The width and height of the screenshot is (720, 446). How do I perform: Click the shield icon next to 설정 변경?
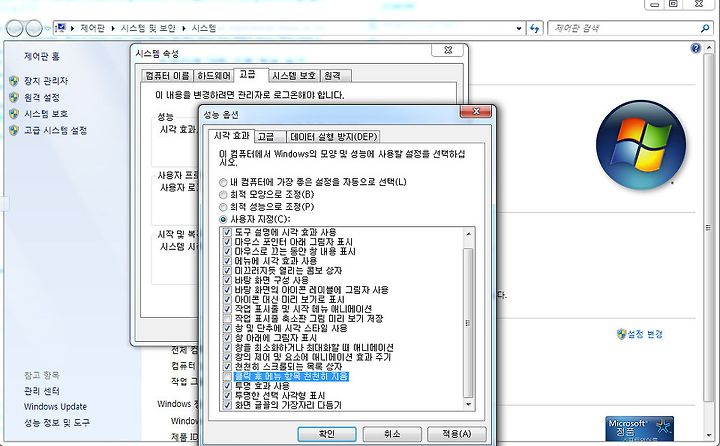[x=622, y=334]
